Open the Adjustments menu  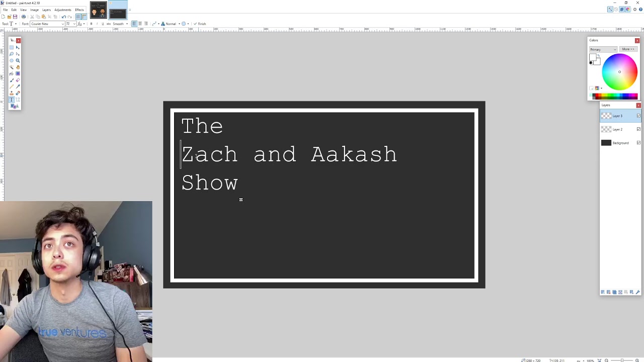click(63, 10)
